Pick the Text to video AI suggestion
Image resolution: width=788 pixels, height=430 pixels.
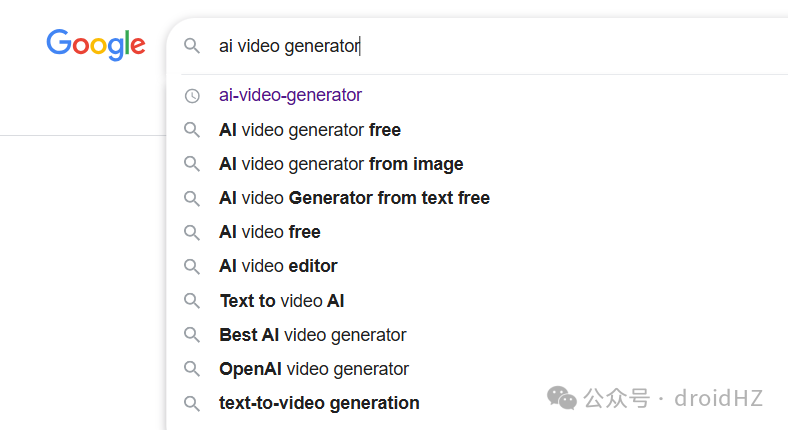click(282, 300)
